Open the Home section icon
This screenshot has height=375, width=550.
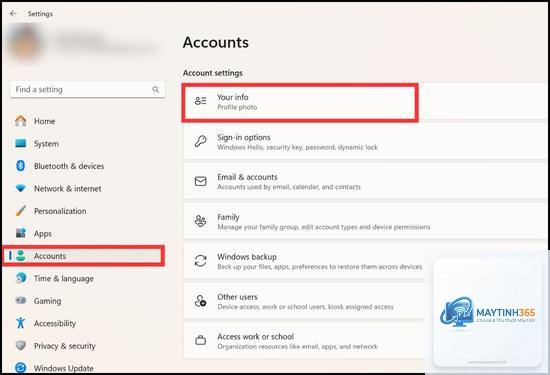(21, 121)
